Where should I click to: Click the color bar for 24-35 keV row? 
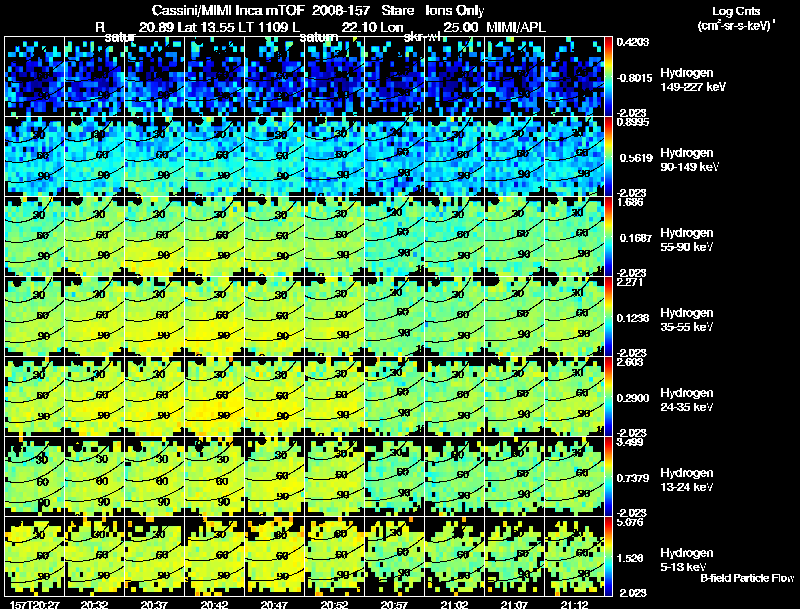608,396
